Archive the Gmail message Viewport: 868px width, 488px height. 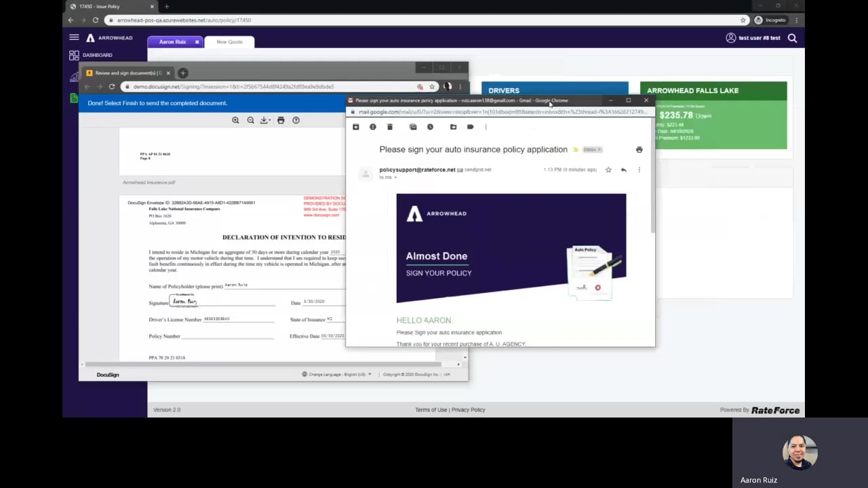[356, 127]
